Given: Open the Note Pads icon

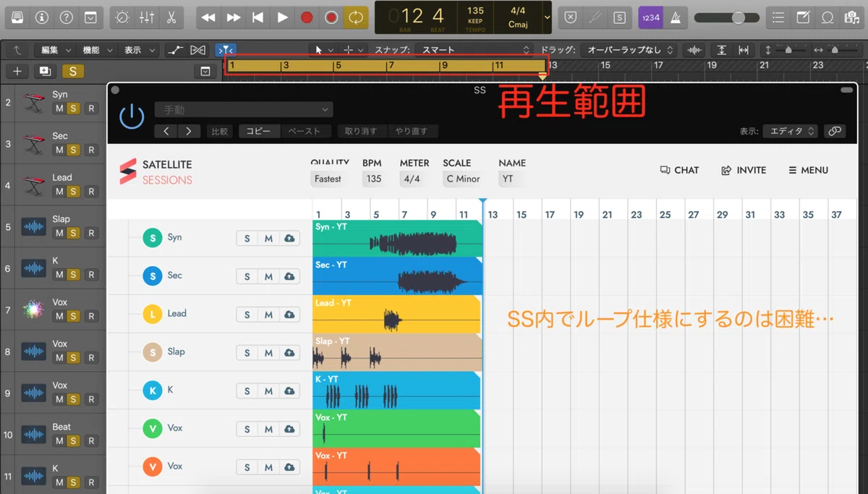Looking at the screenshot, I should 803,17.
